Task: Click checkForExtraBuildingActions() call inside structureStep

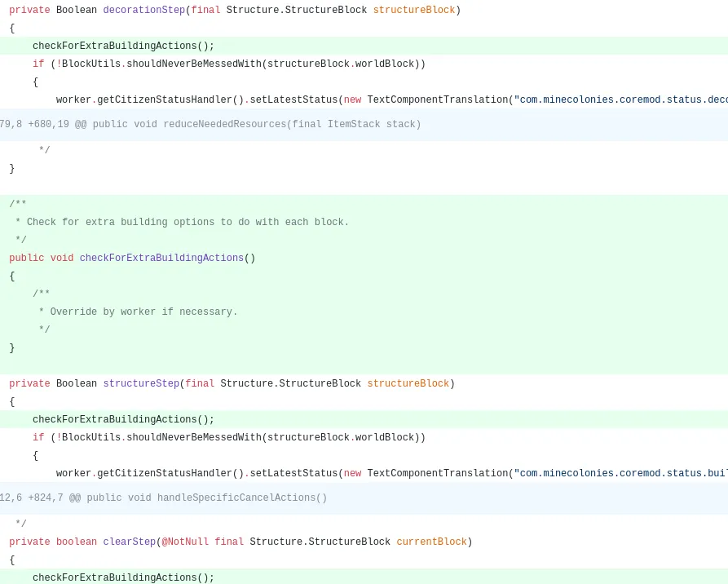Action: (x=123, y=419)
